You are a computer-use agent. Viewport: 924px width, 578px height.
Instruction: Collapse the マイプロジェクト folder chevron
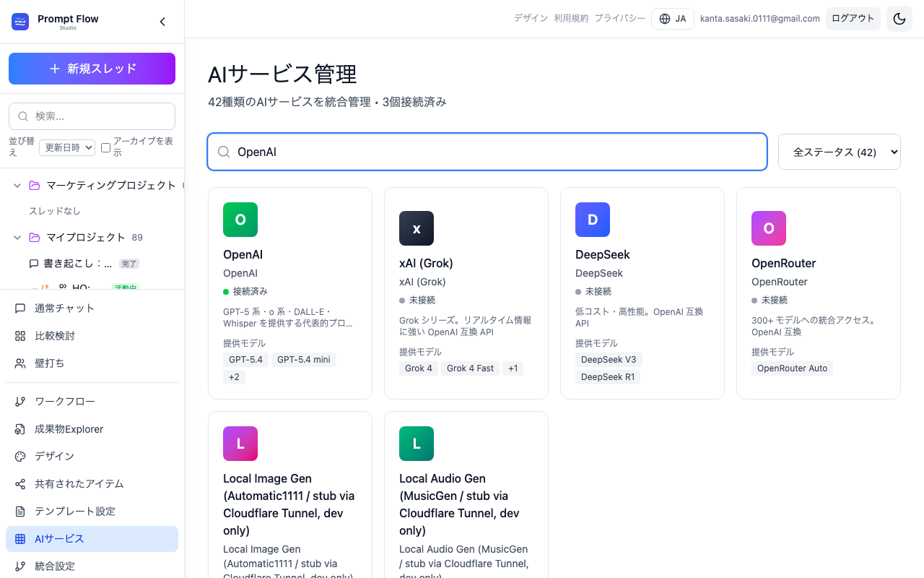point(17,238)
